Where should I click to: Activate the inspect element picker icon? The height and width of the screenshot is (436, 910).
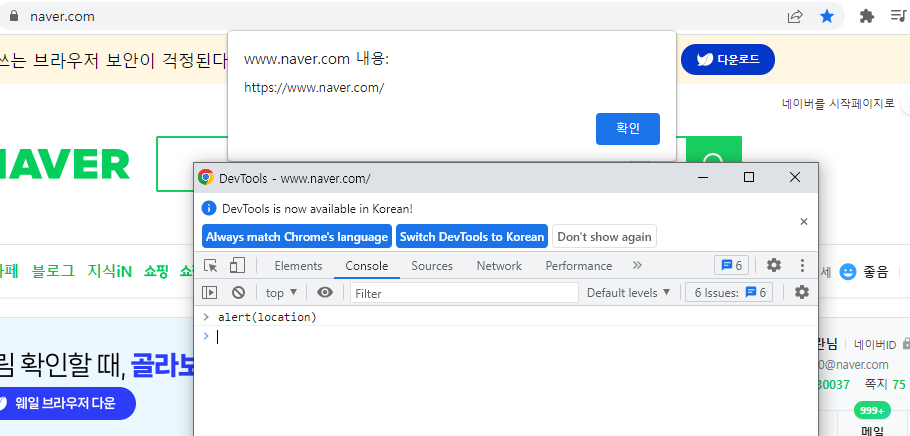click(211, 266)
